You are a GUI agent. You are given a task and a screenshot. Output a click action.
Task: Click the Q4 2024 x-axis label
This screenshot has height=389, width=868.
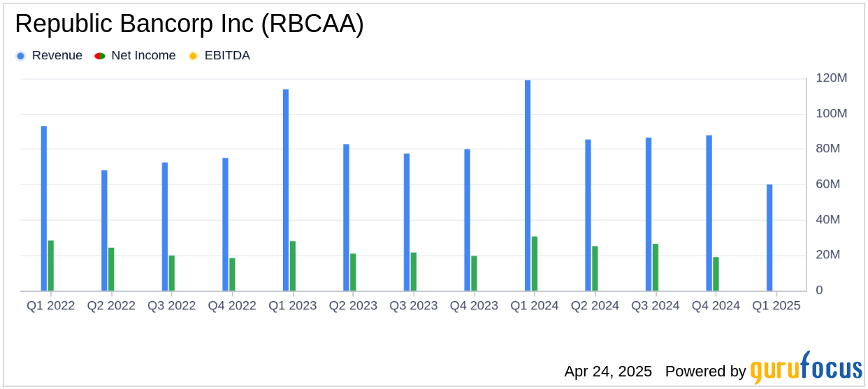[716, 306]
